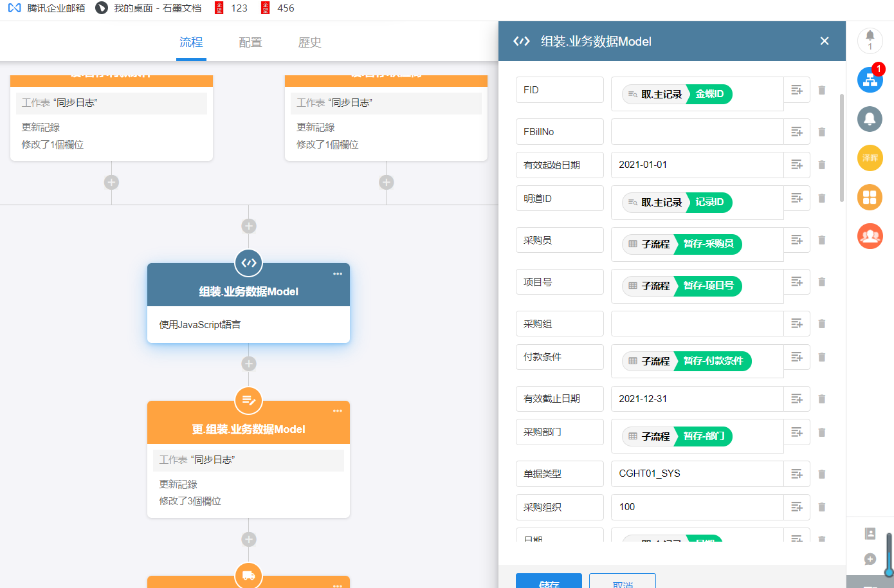Click the 有效截止日期 value input field
The height and width of the screenshot is (588, 894).
pos(697,399)
